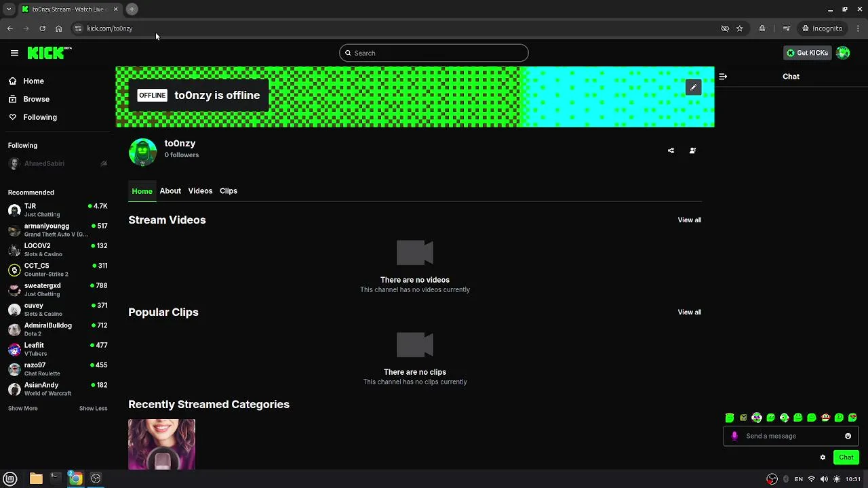The height and width of the screenshot is (488, 868).
Task: Open recommended channel cuvey
Action: (x=58, y=309)
